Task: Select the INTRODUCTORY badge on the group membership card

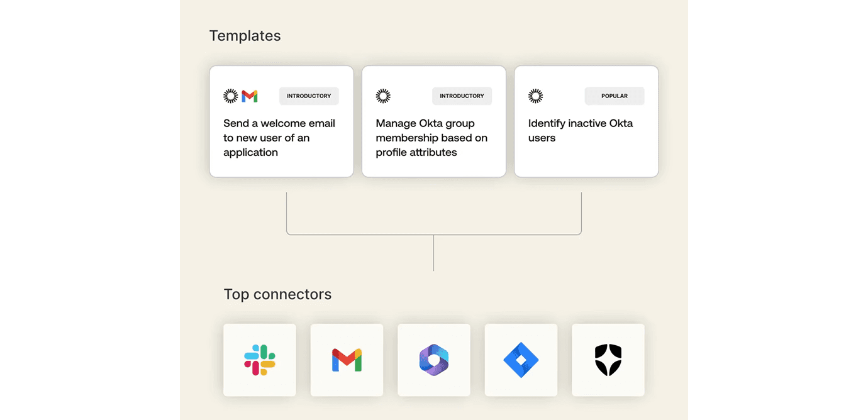Action: [x=462, y=96]
